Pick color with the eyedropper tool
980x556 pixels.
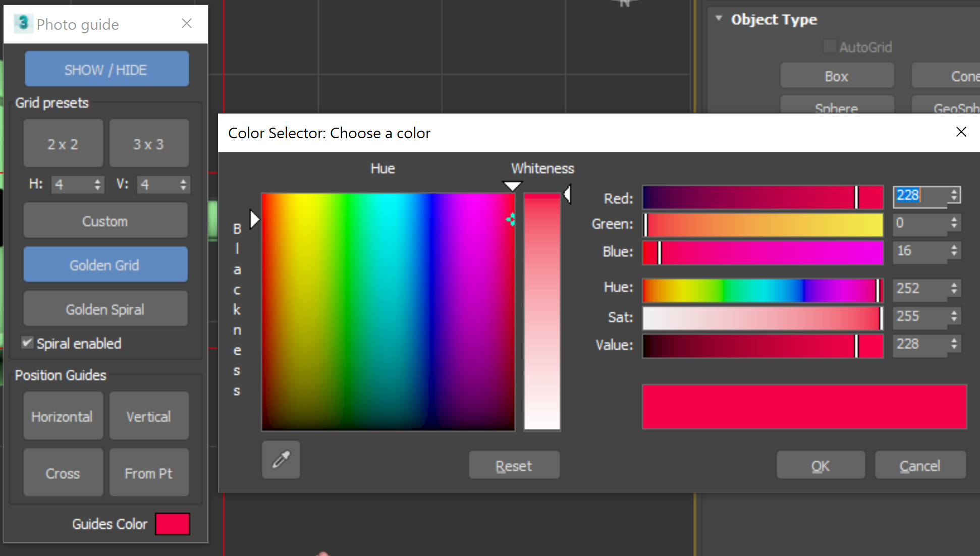click(x=281, y=460)
